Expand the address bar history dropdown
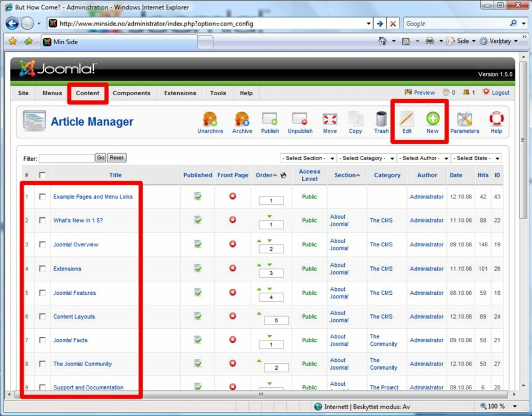 [x=369, y=24]
